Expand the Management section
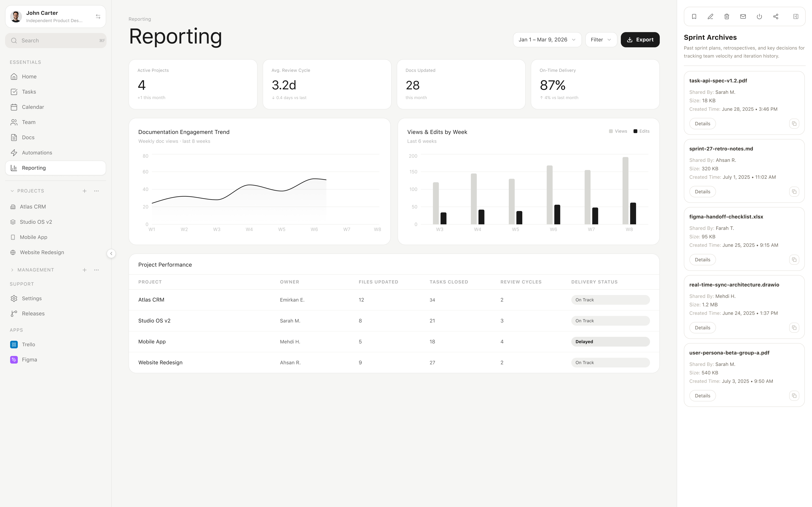 12,270
